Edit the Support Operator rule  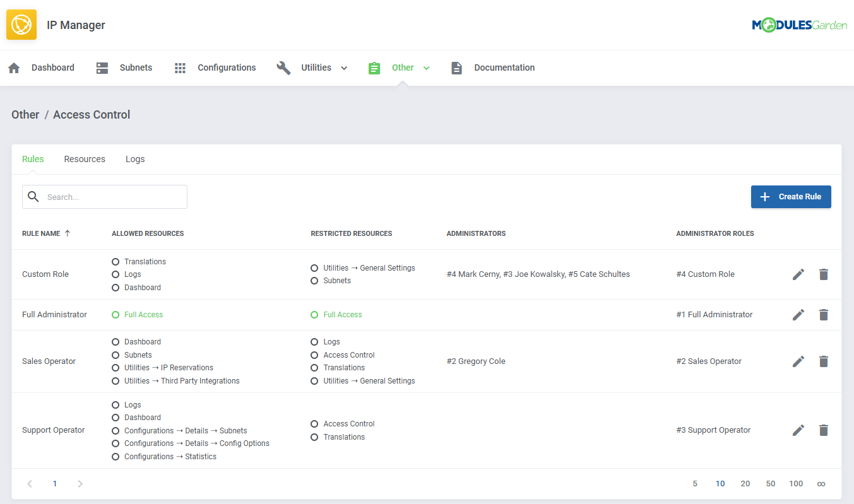[x=798, y=430]
